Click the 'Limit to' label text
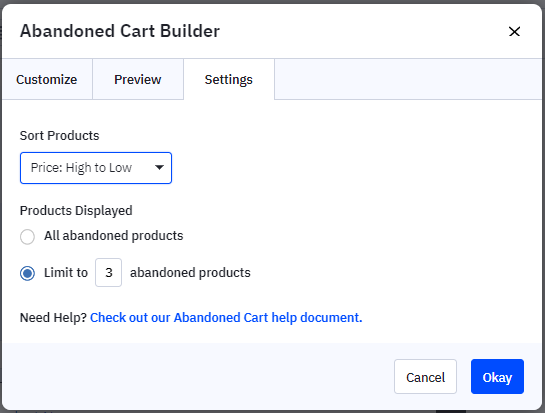The image size is (545, 413). coord(66,273)
